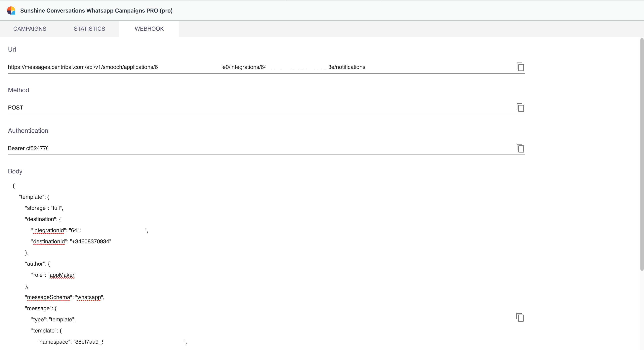Copy the webhook URL to clipboard

520,67
